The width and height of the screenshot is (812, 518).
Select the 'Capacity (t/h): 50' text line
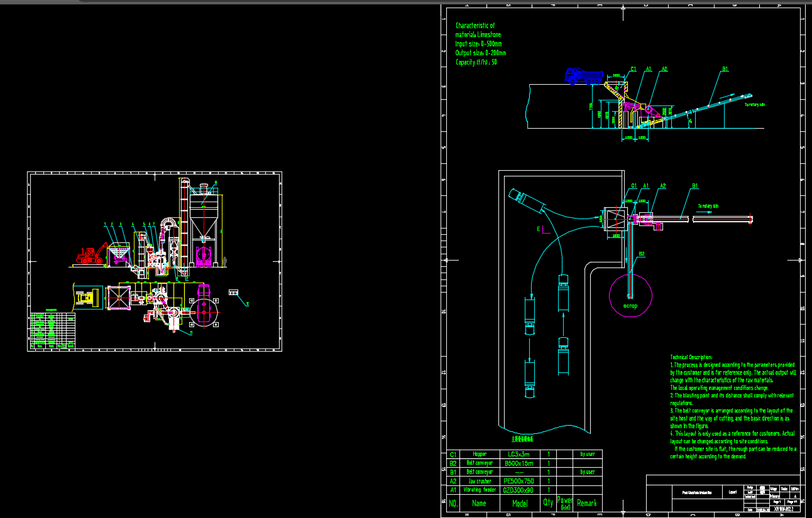pos(476,62)
